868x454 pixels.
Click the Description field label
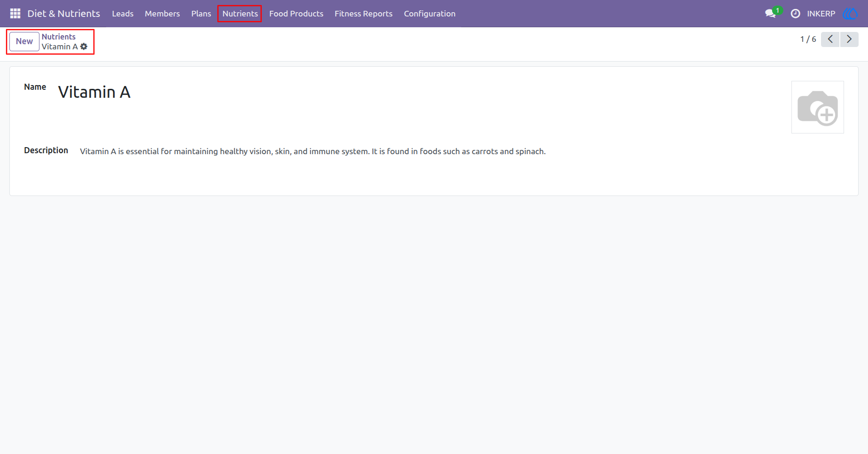click(x=46, y=150)
